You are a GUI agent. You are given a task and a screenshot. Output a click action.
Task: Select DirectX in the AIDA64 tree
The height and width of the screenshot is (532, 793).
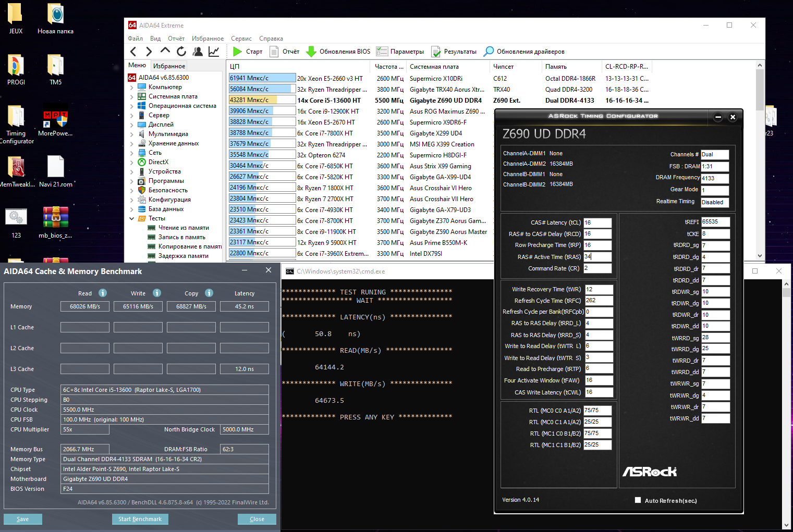(158, 162)
